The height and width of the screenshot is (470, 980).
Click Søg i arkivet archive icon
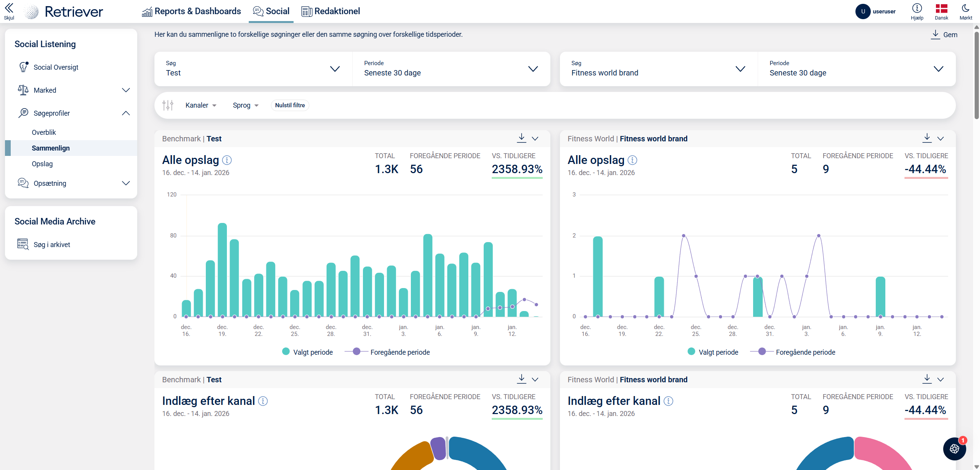pyautogui.click(x=23, y=244)
